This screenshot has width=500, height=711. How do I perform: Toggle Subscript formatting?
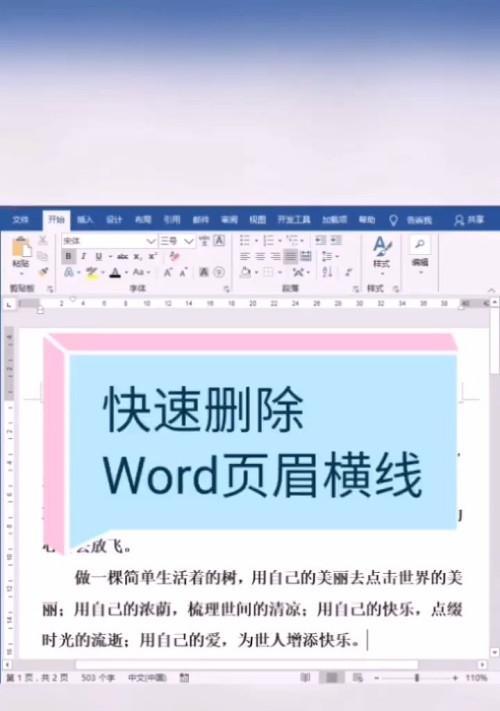tap(137, 257)
